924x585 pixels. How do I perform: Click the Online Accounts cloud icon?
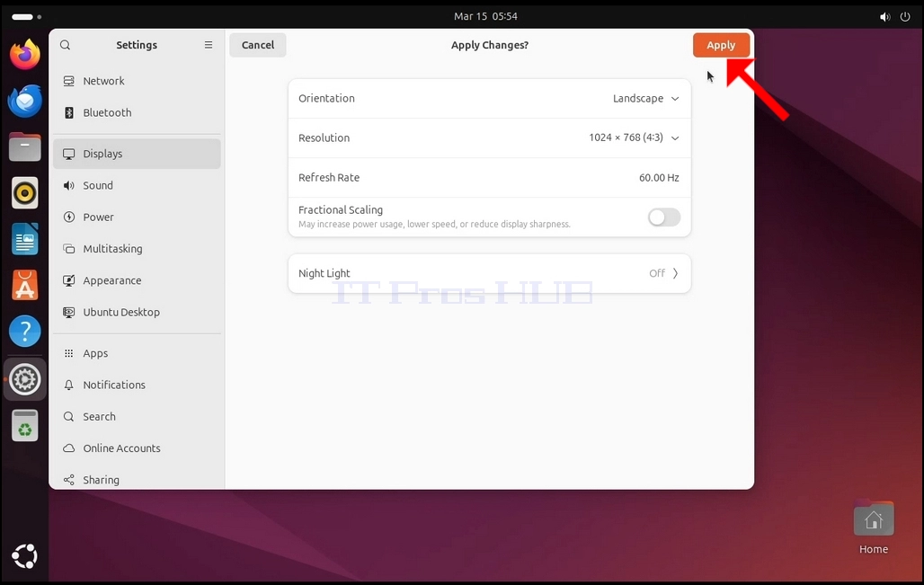[x=69, y=448]
